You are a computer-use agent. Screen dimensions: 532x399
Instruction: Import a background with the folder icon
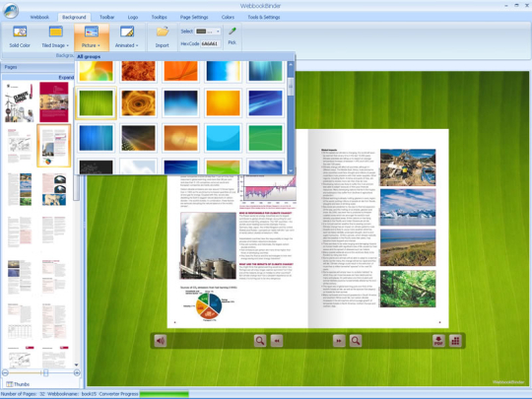click(x=163, y=32)
